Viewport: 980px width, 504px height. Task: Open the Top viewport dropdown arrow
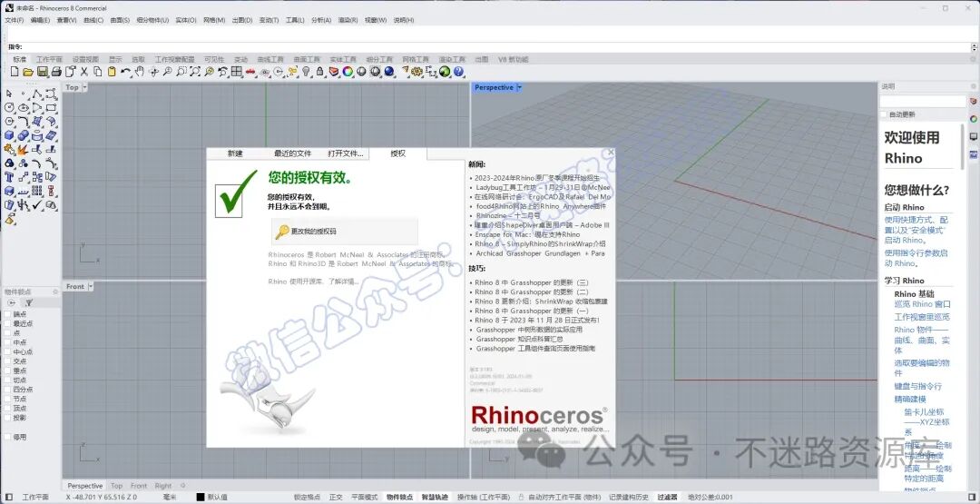[85, 87]
